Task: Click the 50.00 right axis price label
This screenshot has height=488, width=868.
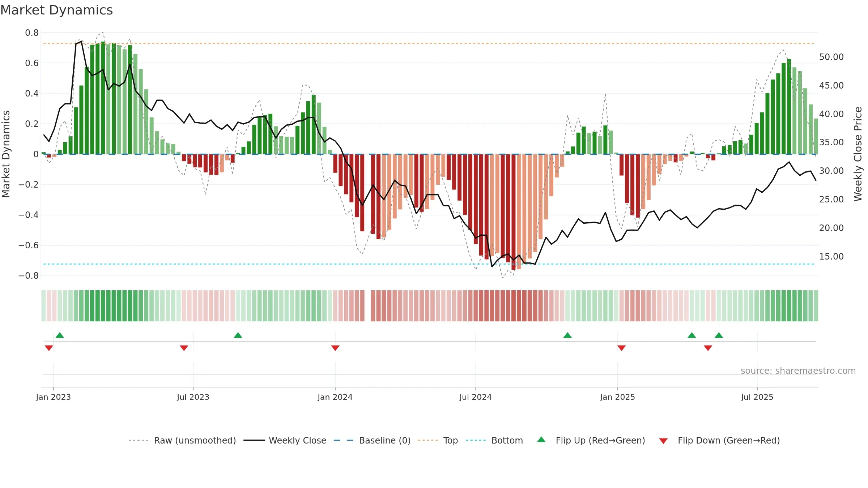Action: coord(831,57)
